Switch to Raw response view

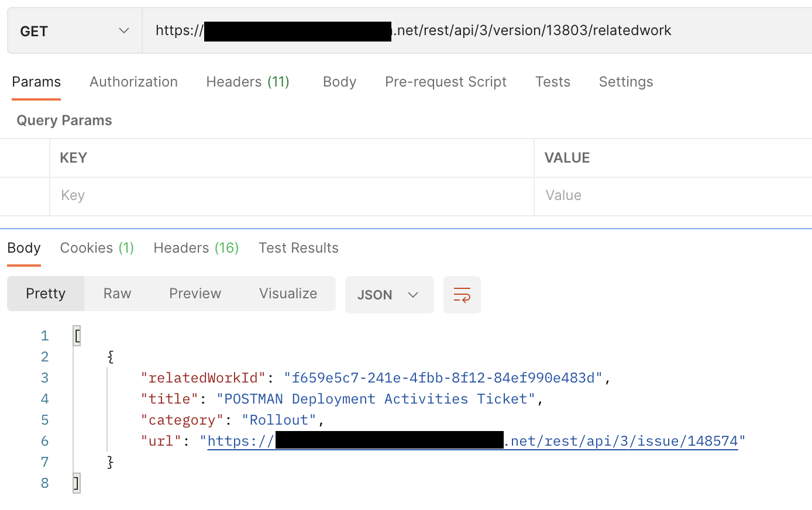(117, 294)
